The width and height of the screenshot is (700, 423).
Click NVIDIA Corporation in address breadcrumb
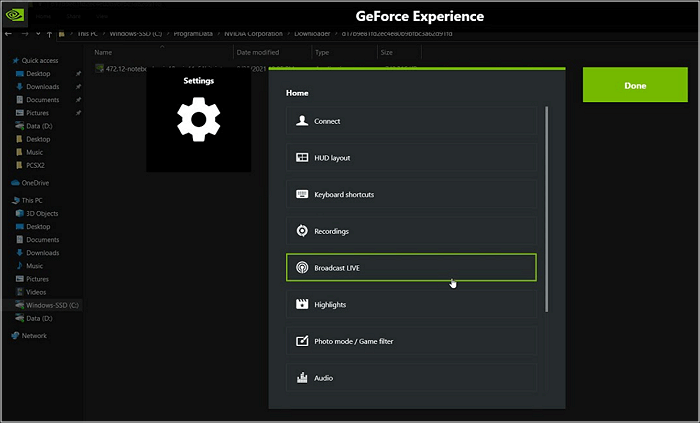pos(253,33)
